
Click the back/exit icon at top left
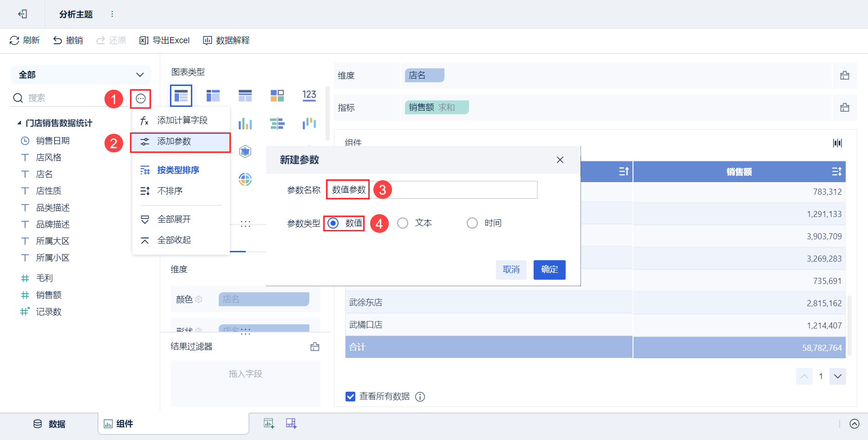(22, 14)
